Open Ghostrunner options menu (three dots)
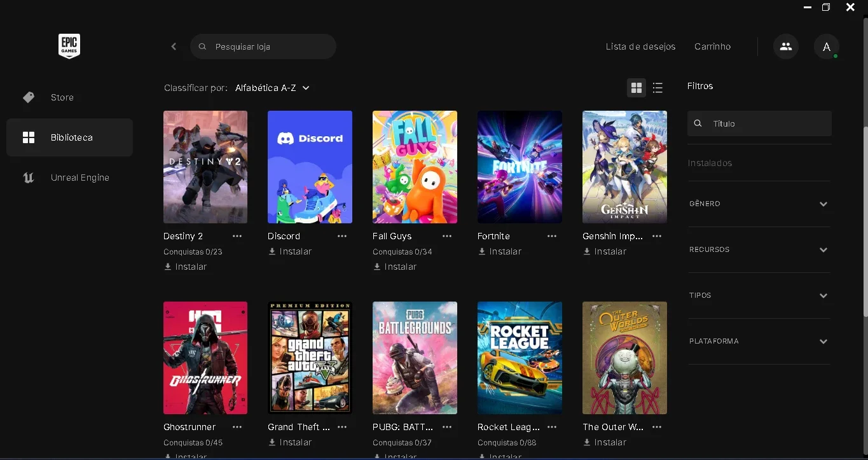 [x=237, y=427]
